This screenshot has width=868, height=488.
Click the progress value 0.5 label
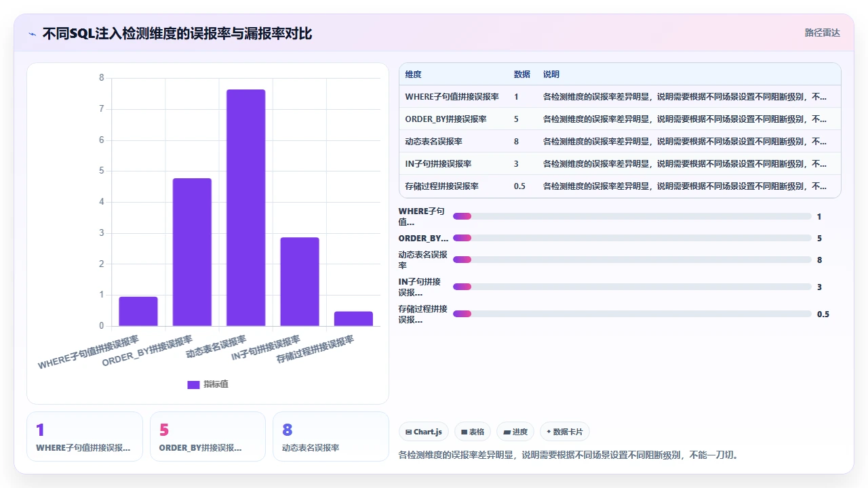(823, 314)
